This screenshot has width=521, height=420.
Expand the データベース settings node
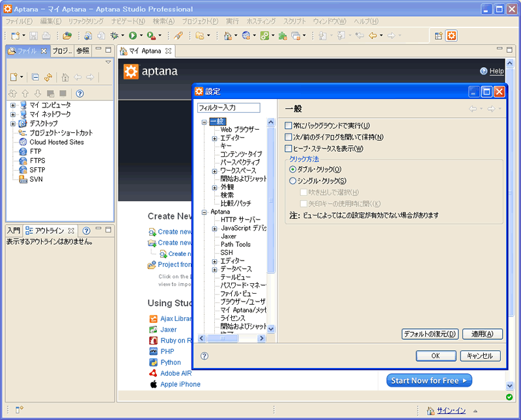(x=215, y=270)
